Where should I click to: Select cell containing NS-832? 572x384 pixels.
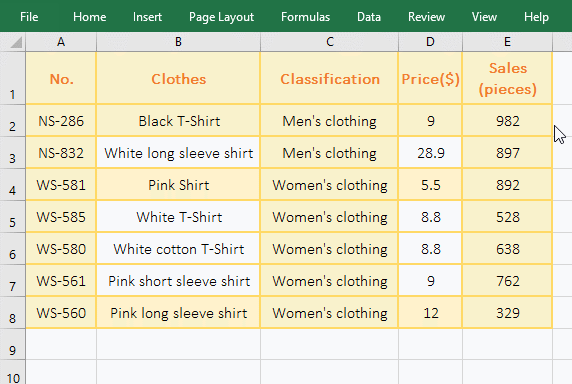tap(61, 153)
